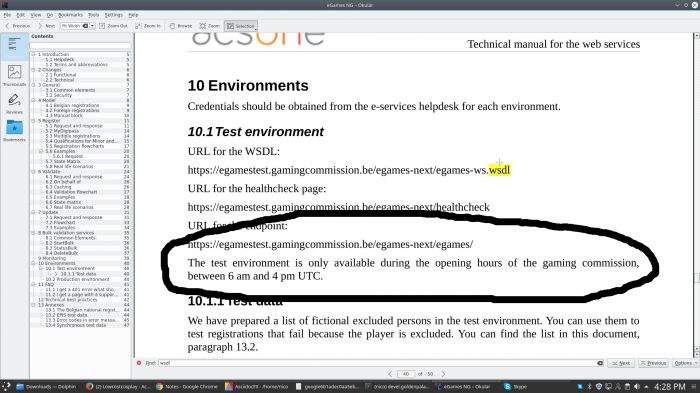Close the find bar with red icon
This screenshot has height=393, width=700.
(x=139, y=363)
